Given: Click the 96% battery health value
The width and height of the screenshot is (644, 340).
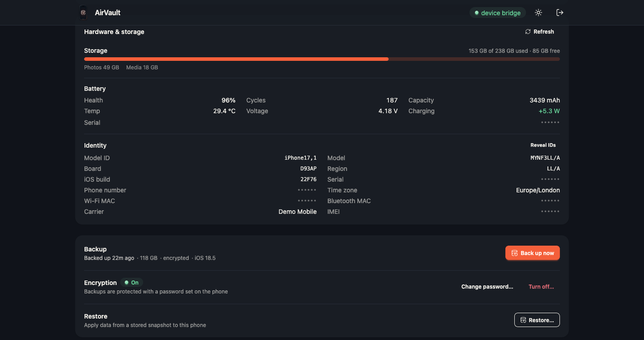Looking at the screenshot, I should [x=229, y=100].
